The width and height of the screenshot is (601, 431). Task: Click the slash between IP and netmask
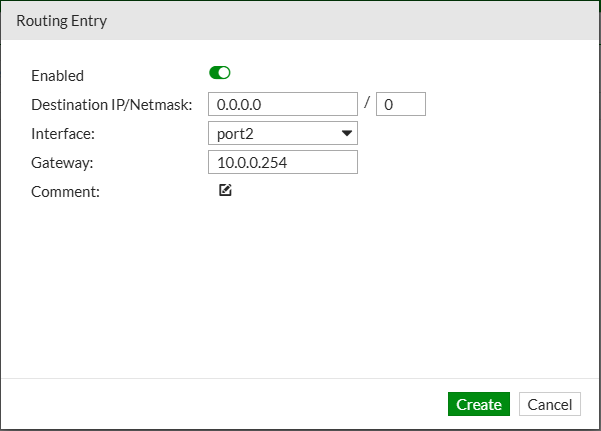point(367,102)
